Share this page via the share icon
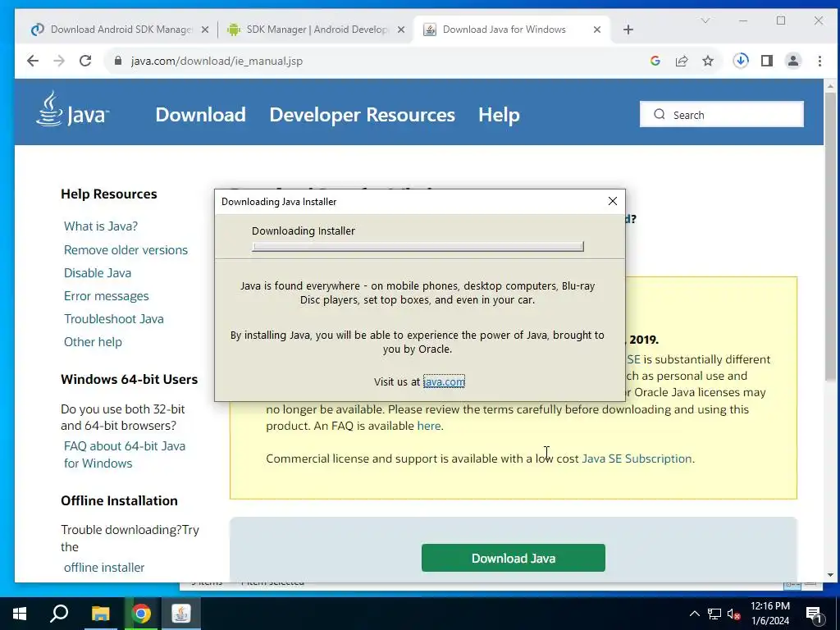Image resolution: width=840 pixels, height=630 pixels. click(x=682, y=61)
